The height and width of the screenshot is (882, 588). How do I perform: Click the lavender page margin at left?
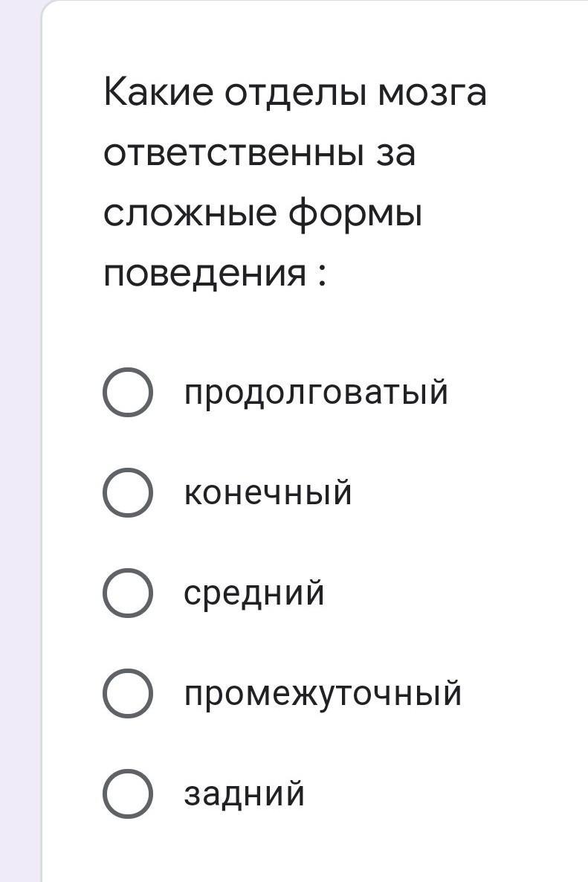click(19, 446)
